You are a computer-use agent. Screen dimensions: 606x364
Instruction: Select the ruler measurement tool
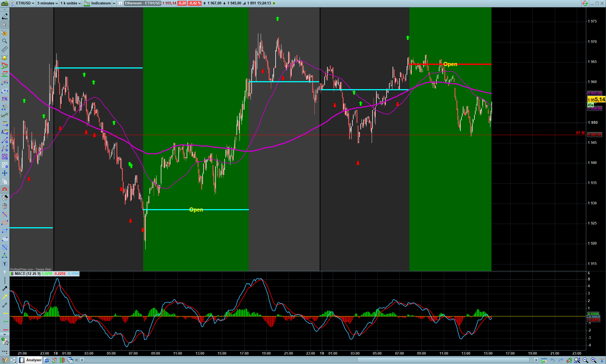pyautogui.click(x=5, y=49)
